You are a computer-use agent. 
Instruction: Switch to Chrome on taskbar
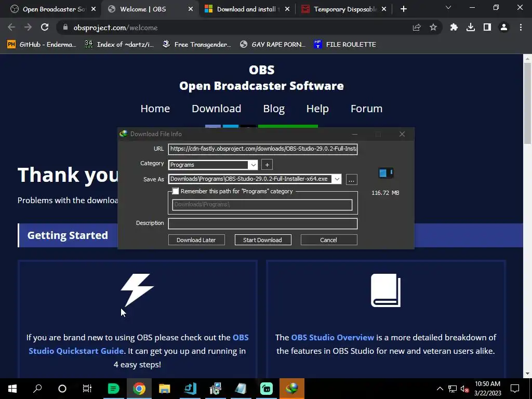pyautogui.click(x=139, y=389)
